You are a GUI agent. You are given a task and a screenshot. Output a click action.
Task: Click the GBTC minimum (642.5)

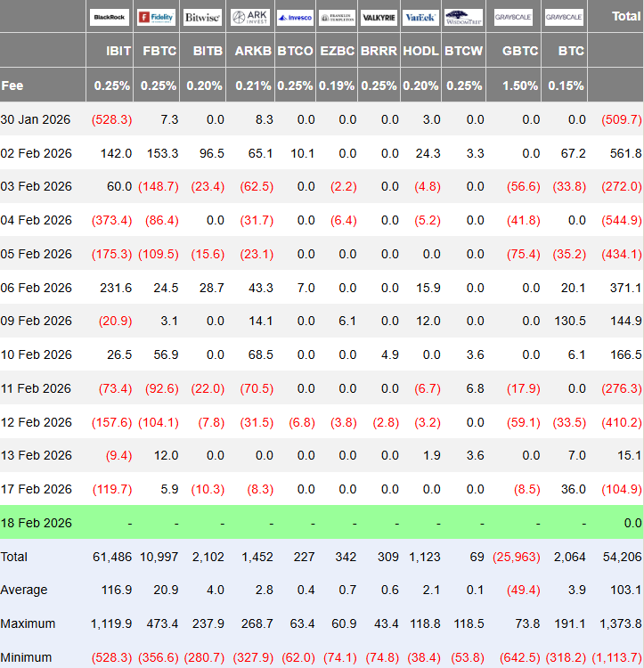[x=519, y=657]
